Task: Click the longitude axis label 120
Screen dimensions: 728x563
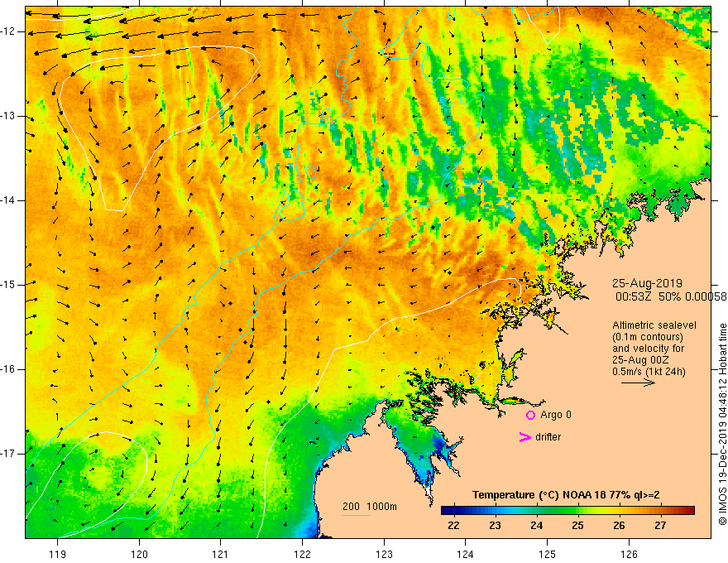Action: [x=139, y=554]
